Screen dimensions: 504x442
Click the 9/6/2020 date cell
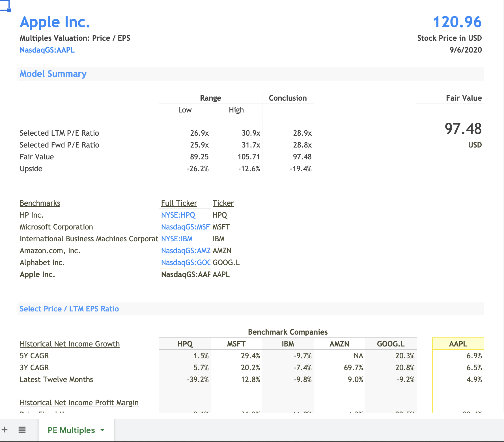[466, 50]
